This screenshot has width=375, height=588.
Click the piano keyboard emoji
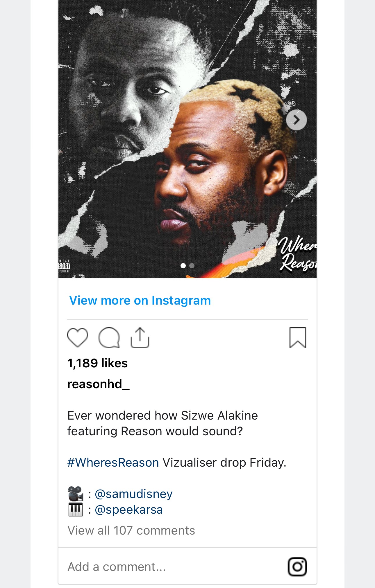pos(76,510)
